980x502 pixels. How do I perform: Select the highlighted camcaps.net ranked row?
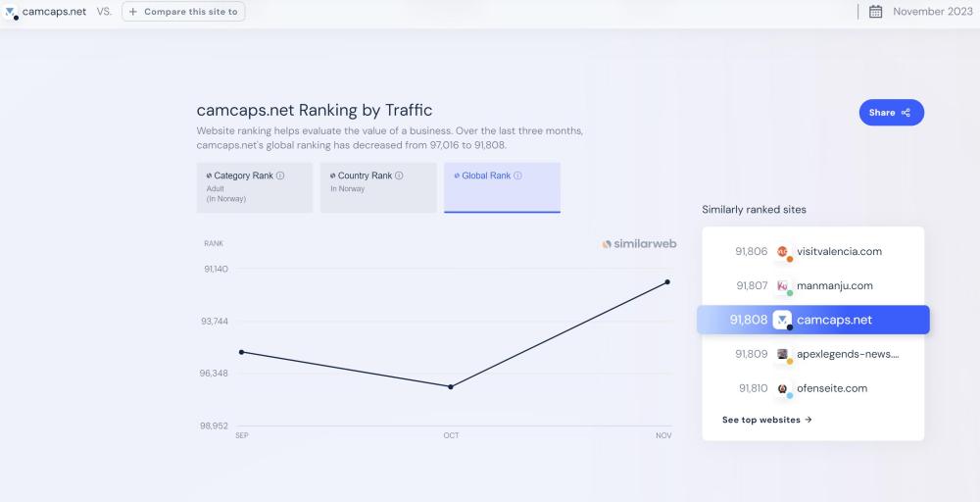tap(812, 320)
